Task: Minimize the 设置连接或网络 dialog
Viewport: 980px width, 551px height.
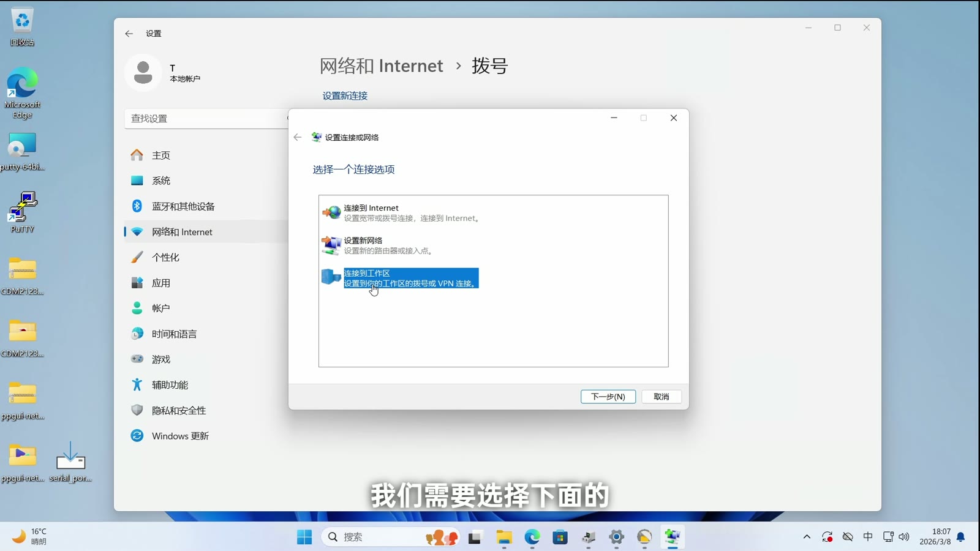Action: [614, 118]
